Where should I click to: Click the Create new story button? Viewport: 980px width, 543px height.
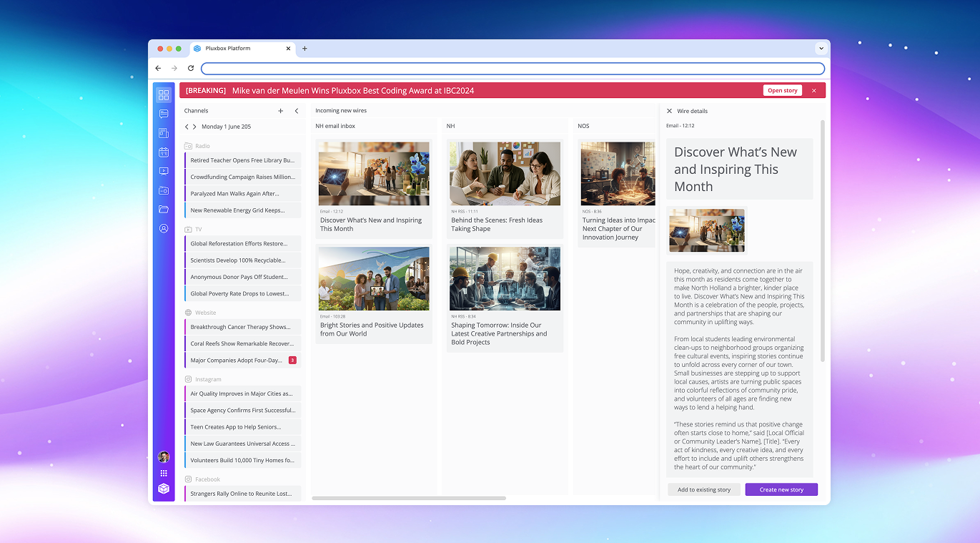[x=781, y=490]
